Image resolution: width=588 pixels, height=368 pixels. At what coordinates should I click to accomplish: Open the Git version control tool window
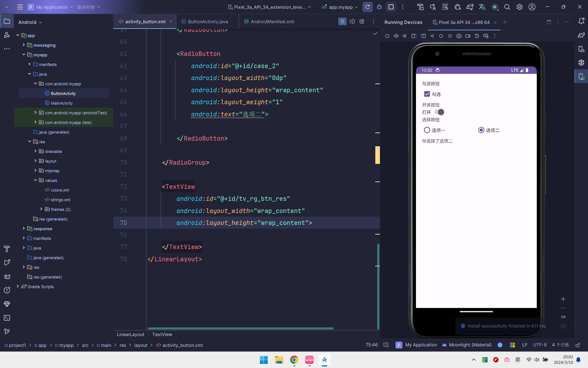click(7, 331)
